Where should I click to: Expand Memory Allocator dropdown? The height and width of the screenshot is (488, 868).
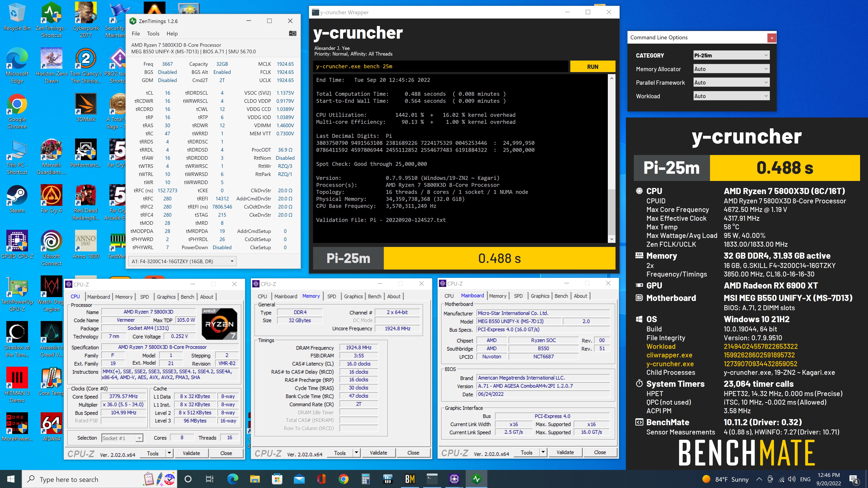(x=731, y=69)
